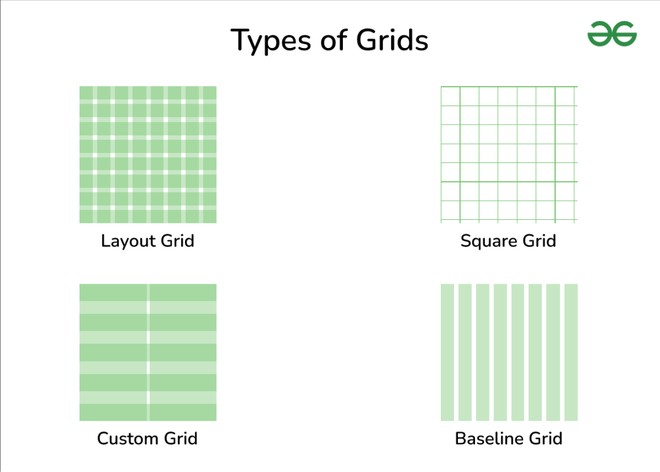Click the bottom-right cell of the Square Grid
Image resolution: width=660 pixels, height=472 pixels.
[x=567, y=211]
